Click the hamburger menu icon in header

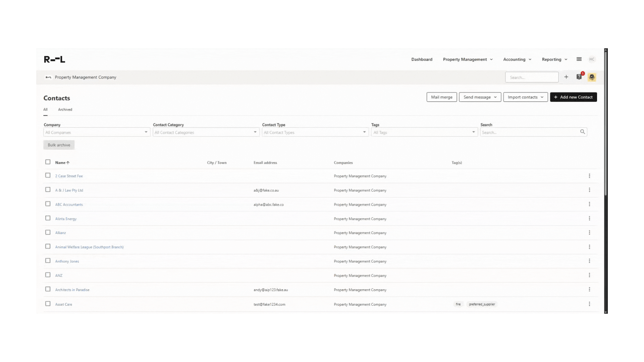(579, 59)
